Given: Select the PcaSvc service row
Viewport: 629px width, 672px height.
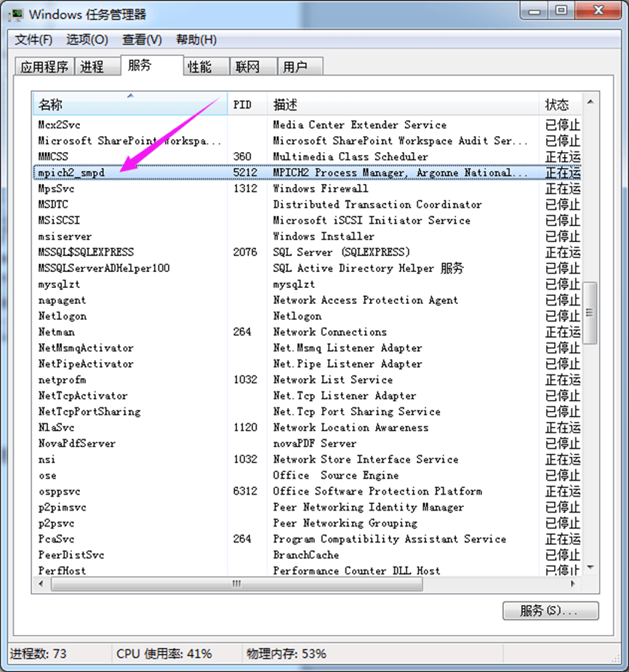Looking at the screenshot, I should pyautogui.click(x=307, y=539).
